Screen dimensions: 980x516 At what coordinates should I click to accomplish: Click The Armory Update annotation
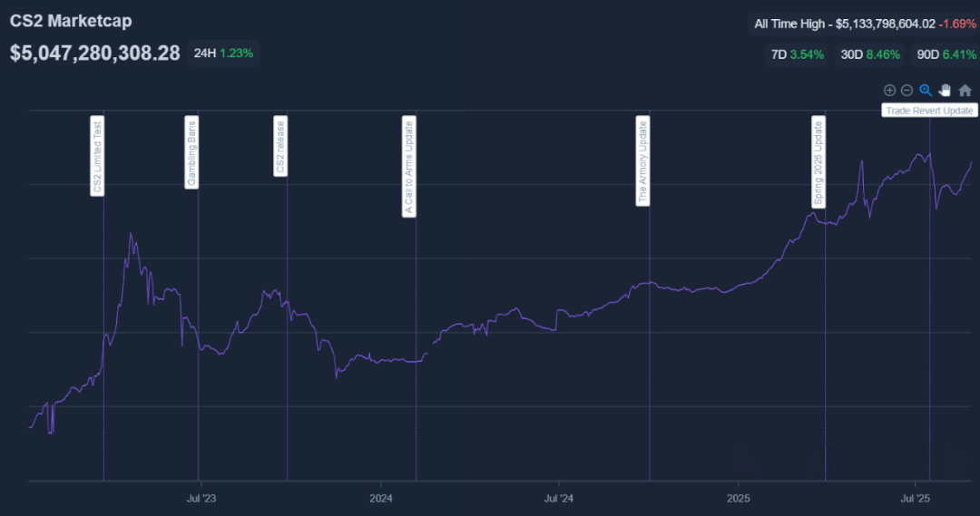tap(642, 162)
